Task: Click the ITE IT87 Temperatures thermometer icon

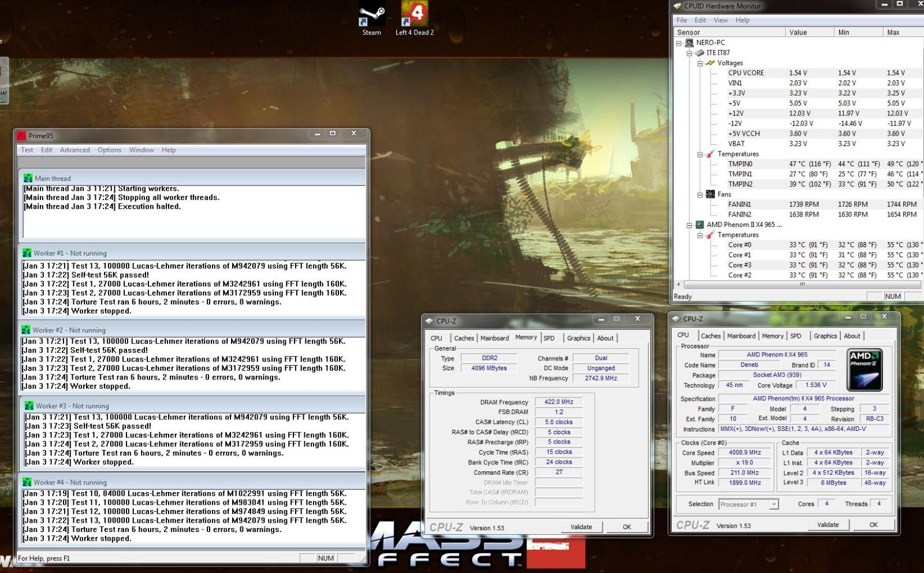Action: coord(710,154)
